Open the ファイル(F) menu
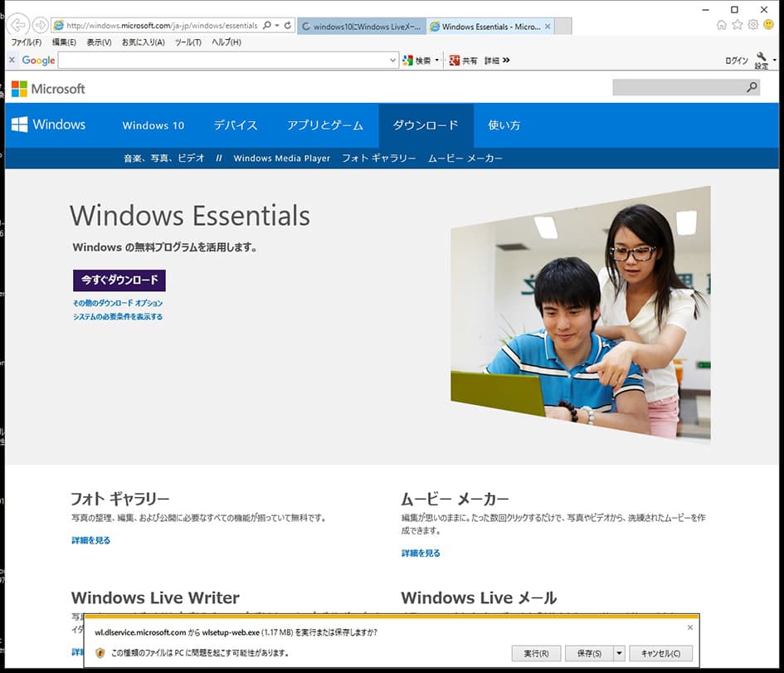784x673 pixels. [27, 42]
